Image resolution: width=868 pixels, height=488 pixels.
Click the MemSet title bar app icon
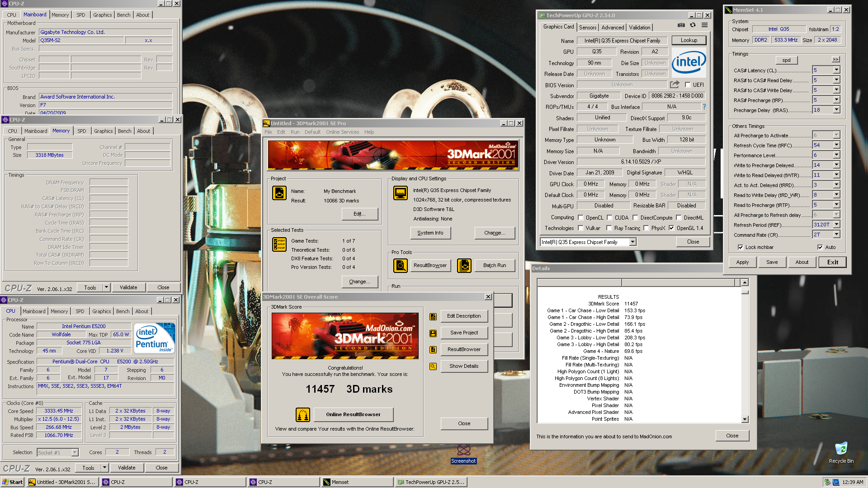728,9
